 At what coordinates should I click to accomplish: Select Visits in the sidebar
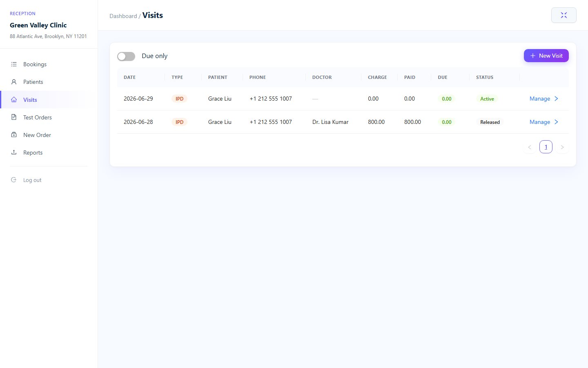pos(49,100)
